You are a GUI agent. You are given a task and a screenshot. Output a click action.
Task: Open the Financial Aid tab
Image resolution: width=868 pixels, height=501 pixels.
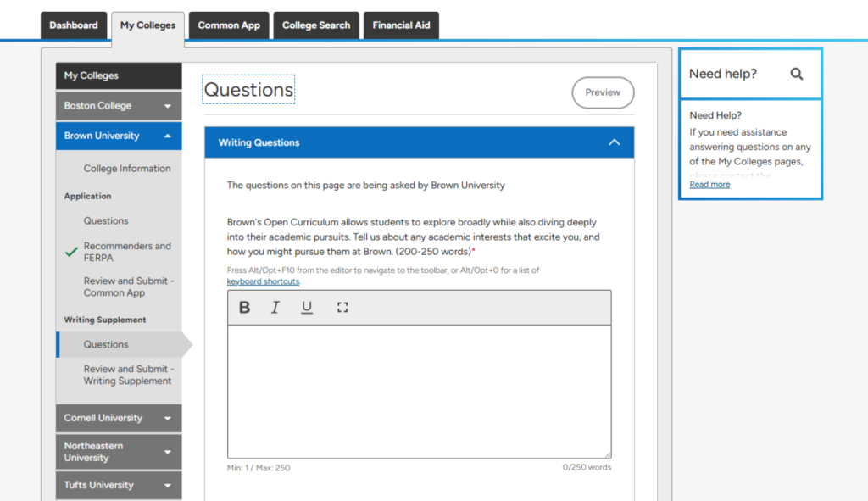tap(401, 25)
